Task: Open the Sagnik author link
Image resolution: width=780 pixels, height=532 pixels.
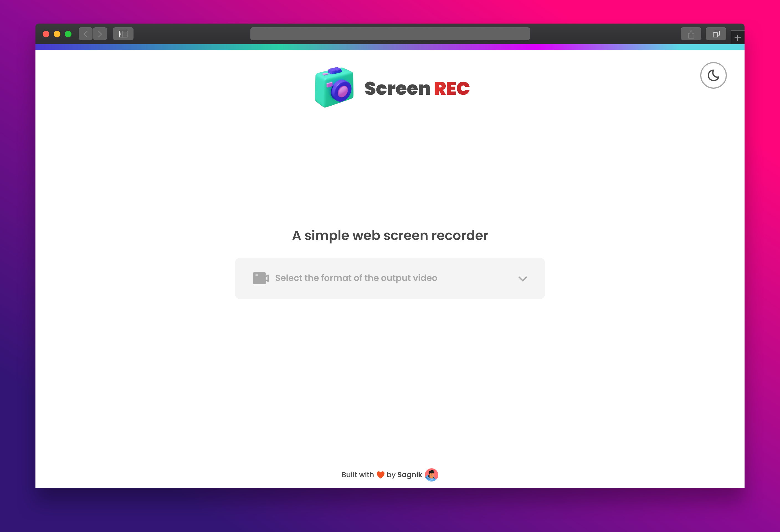Action: click(x=409, y=475)
